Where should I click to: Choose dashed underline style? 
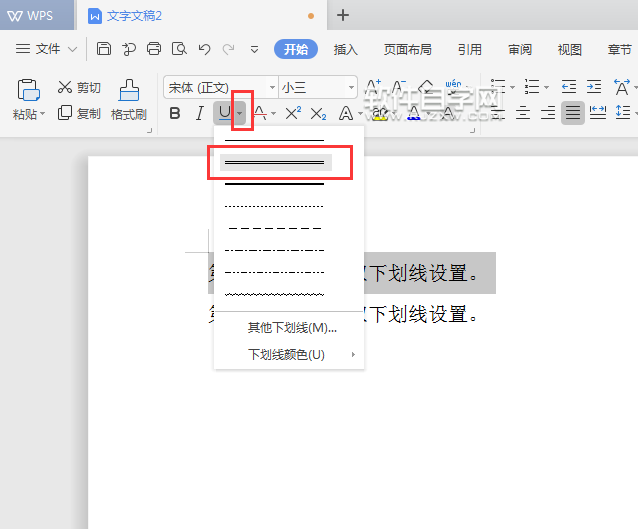point(275,228)
